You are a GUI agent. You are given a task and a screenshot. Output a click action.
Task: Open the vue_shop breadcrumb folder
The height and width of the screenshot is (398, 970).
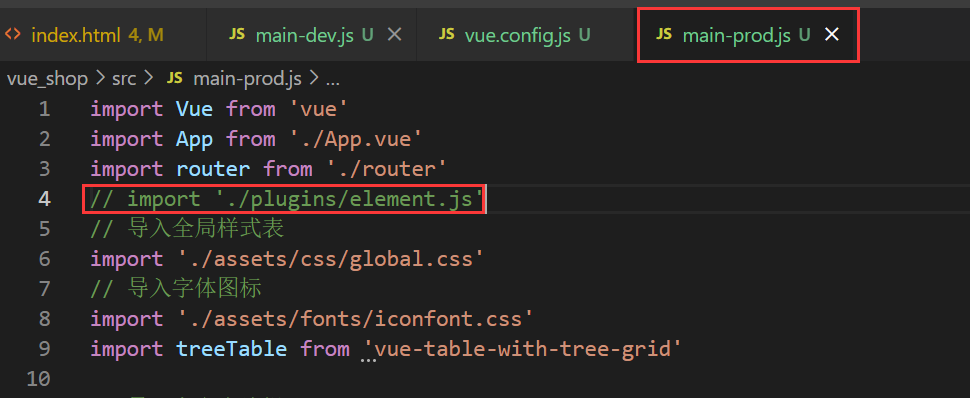pyautogui.click(x=48, y=79)
